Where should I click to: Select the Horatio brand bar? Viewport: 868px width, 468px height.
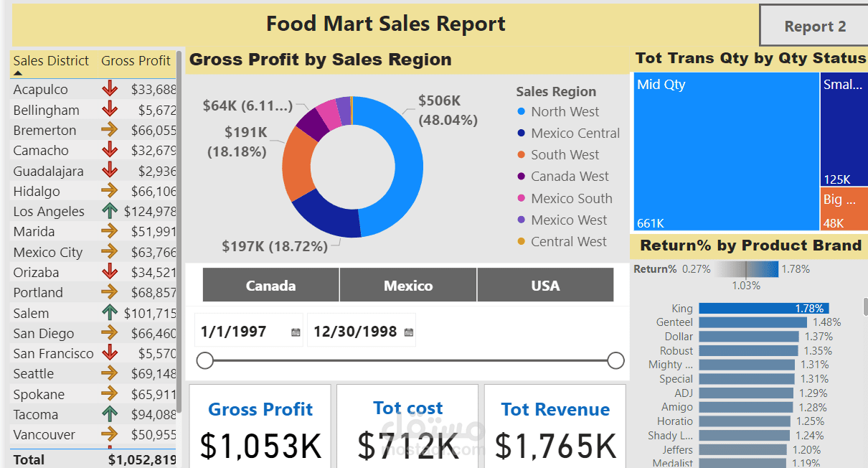coord(745,421)
